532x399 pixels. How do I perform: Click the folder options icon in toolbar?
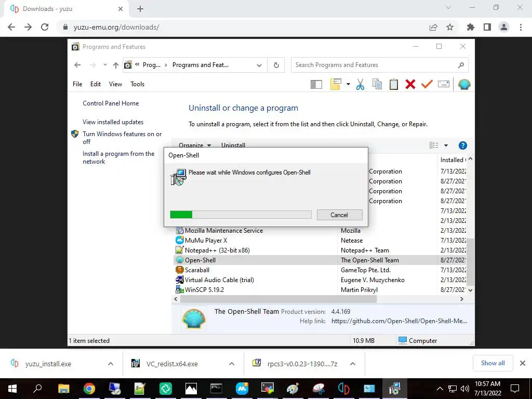click(336, 84)
